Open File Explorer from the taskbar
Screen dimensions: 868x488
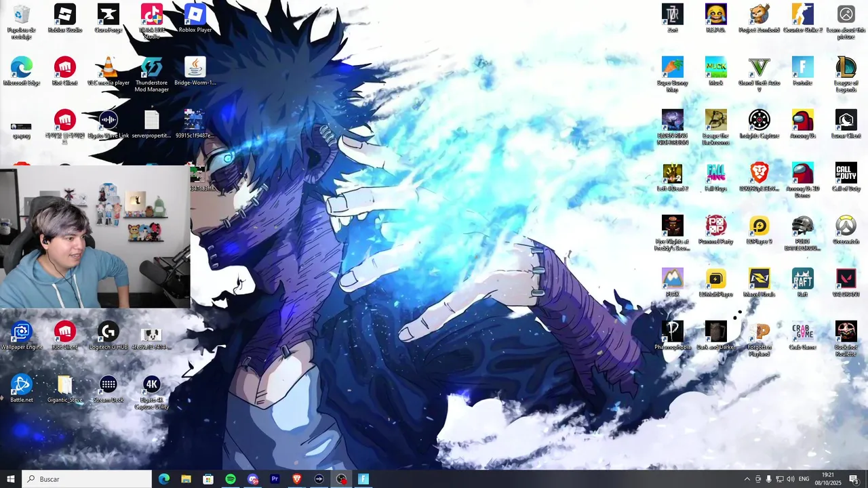coord(186,479)
